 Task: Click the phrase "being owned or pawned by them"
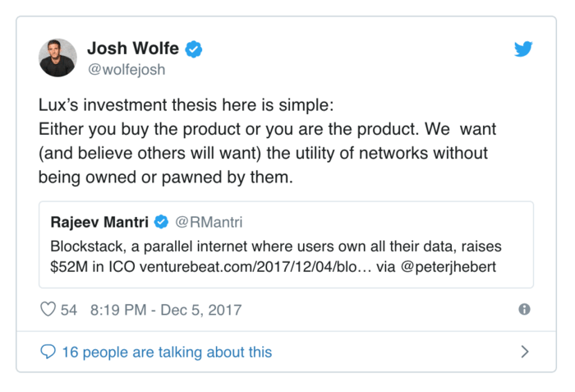pos(152,176)
